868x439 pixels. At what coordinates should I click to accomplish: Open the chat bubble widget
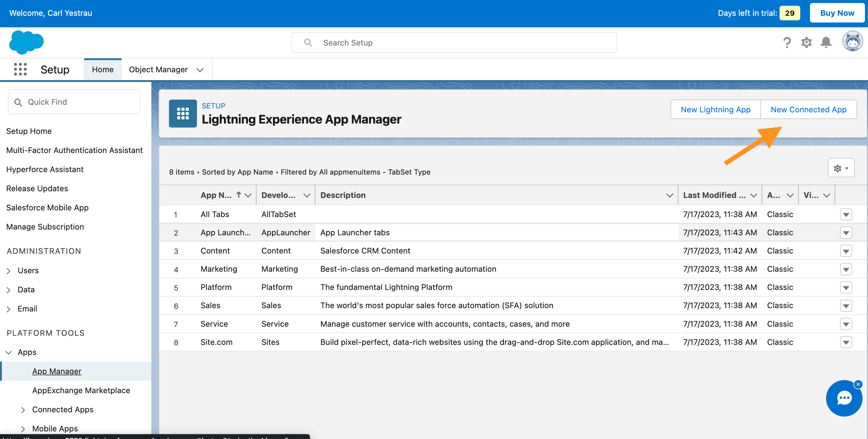844,399
